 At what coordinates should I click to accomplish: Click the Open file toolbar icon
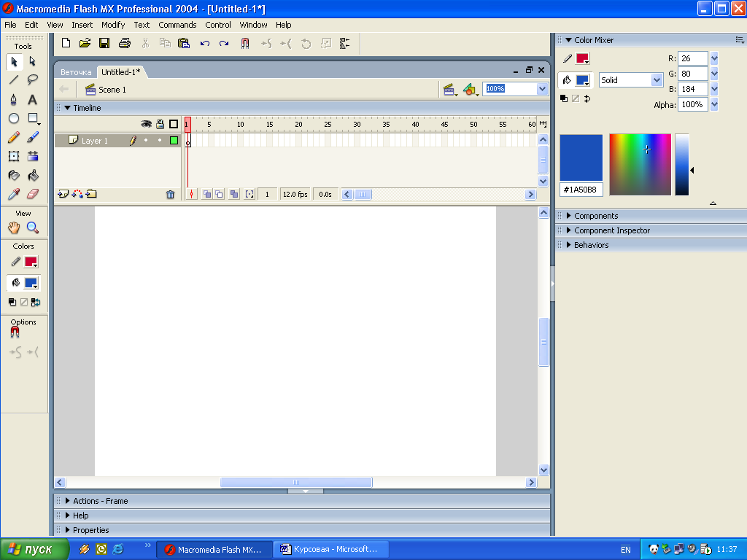pyautogui.click(x=85, y=43)
